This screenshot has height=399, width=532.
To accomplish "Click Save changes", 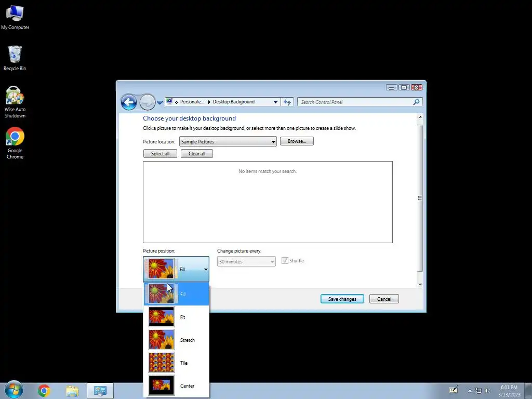I will tap(342, 299).
